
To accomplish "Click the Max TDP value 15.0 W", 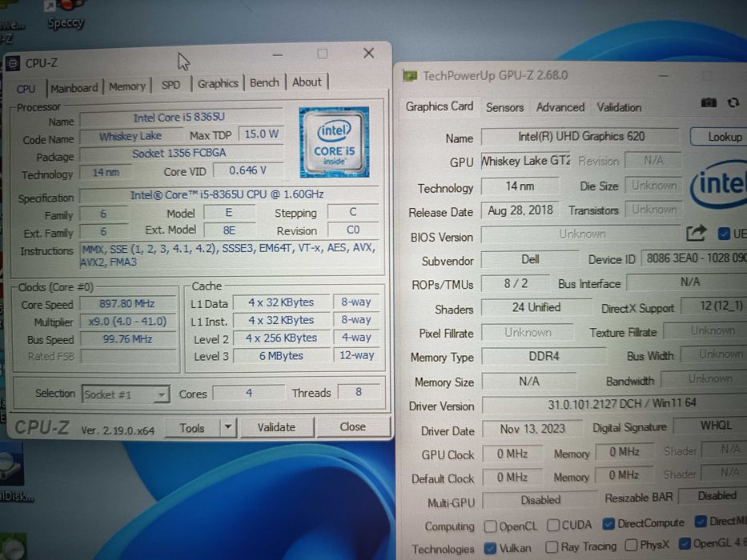I will click(x=261, y=134).
